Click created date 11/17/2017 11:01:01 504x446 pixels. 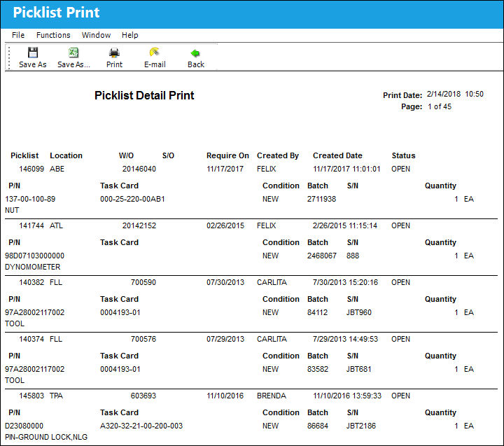click(x=346, y=169)
